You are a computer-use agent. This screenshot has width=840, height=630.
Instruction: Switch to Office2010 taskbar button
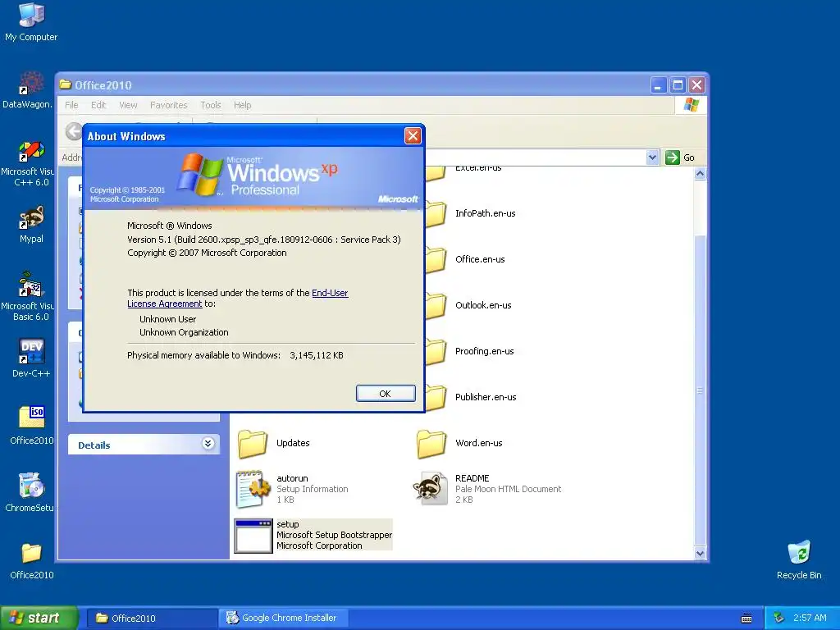[152, 619]
